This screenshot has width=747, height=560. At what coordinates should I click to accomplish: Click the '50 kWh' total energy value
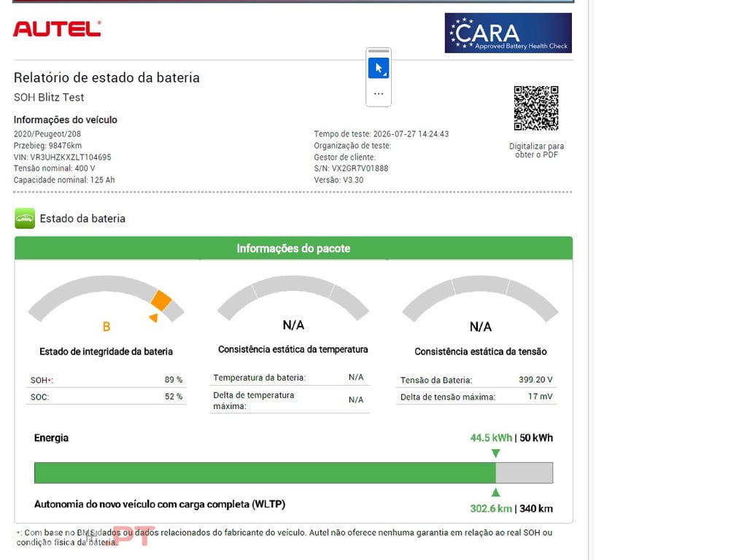pos(536,437)
